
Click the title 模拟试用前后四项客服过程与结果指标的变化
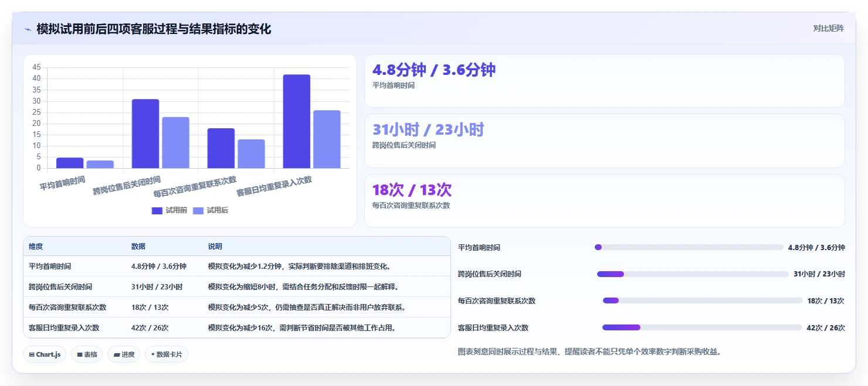click(154, 29)
